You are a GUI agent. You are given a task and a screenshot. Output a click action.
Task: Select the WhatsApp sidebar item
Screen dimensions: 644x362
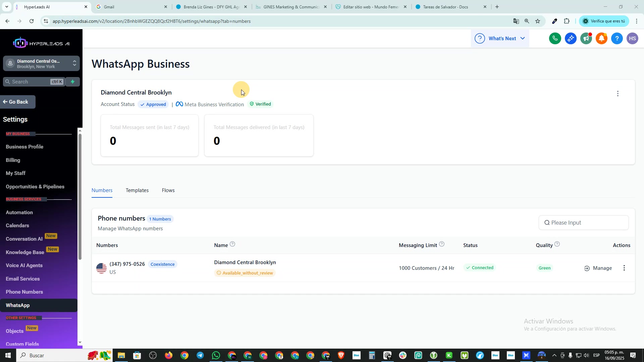[x=39, y=305]
